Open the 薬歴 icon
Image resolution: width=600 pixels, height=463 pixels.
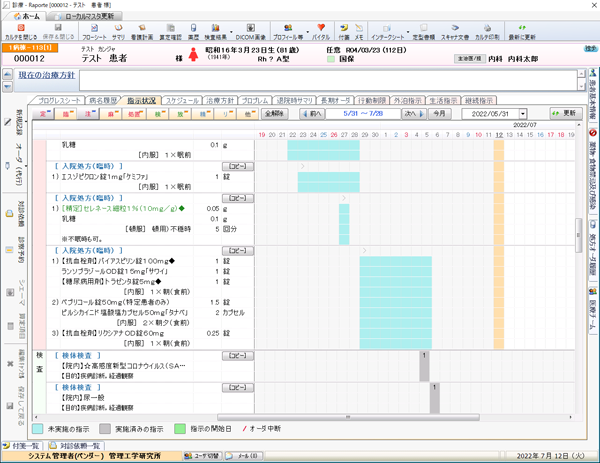click(x=193, y=31)
